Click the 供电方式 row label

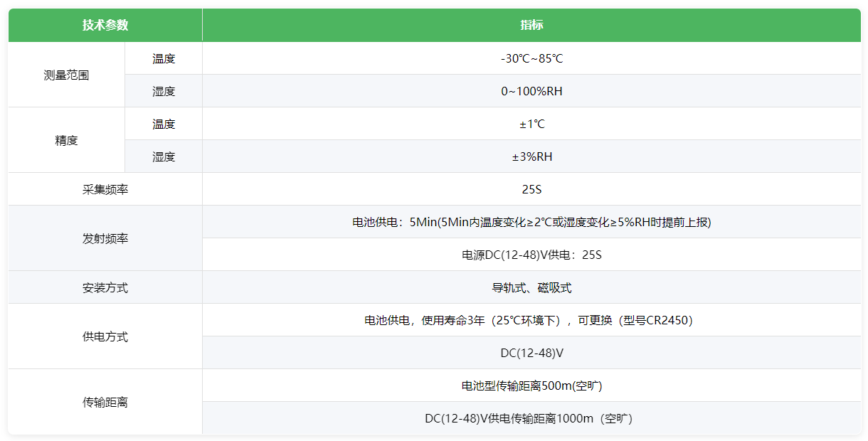[x=105, y=336]
